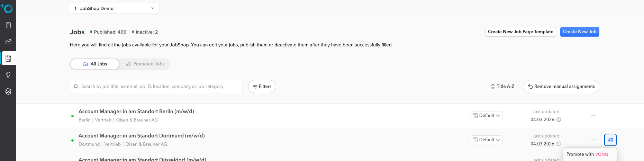The height and width of the screenshot is (161, 644).
Task: Open the Title A-Z sort menu
Action: click(502, 87)
